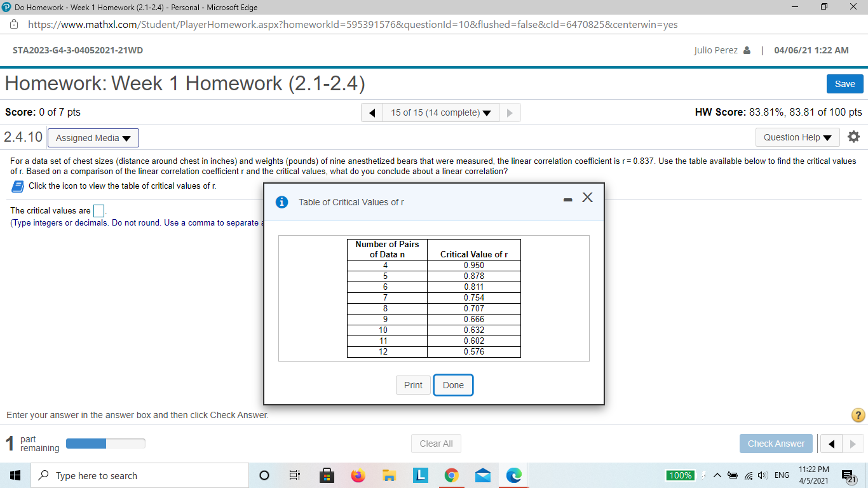Click table cell with critical value 0.666
The height and width of the screenshot is (488, 868).
[474, 319]
